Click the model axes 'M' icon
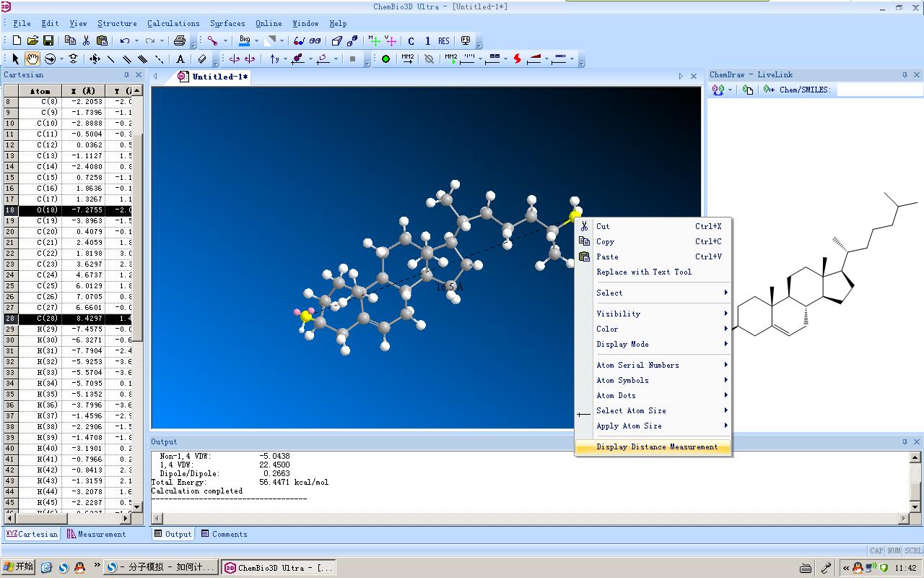Image resolution: width=924 pixels, height=578 pixels. tap(374, 41)
